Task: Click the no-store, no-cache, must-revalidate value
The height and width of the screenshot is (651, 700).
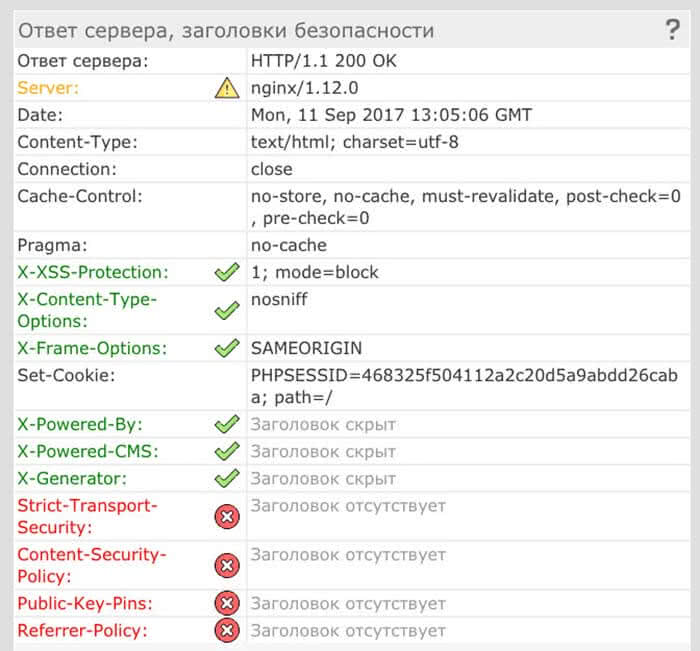Action: pyautogui.click(x=466, y=207)
